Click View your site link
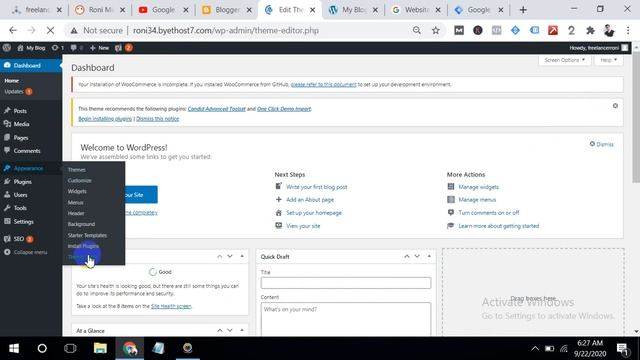The height and width of the screenshot is (360, 640). coord(303,226)
